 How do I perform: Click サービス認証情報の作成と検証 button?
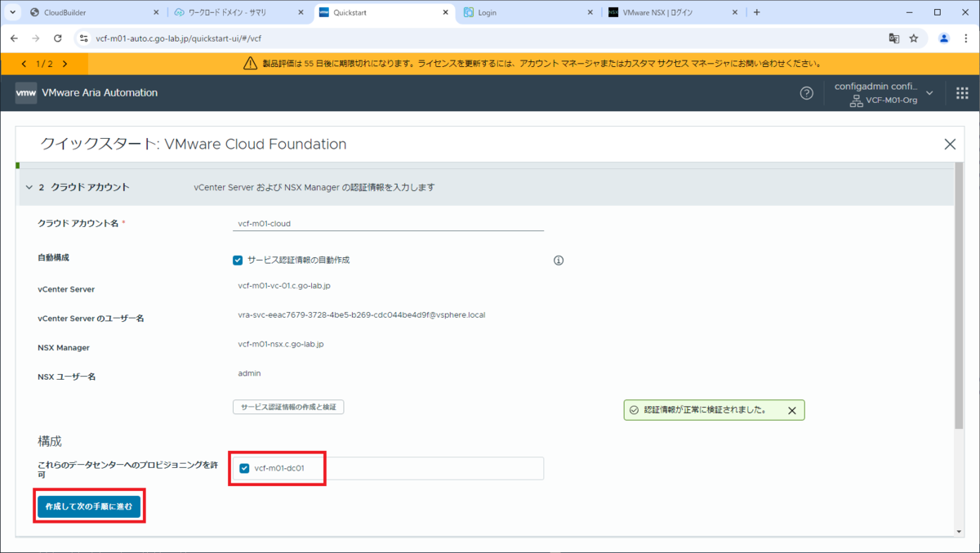click(x=288, y=407)
